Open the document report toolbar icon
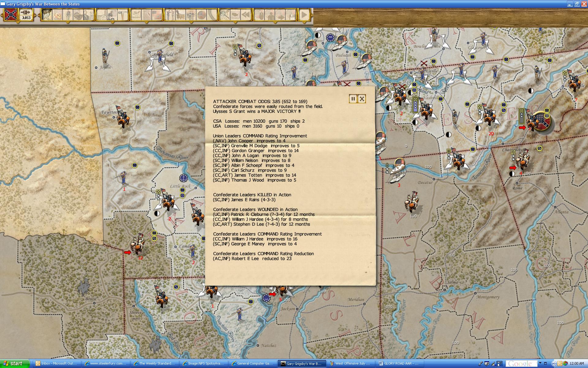 [147, 15]
